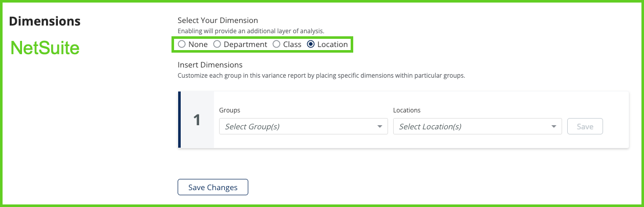Image resolution: width=644 pixels, height=207 pixels.
Task: Click the 'Customize each group' description text
Action: point(321,76)
